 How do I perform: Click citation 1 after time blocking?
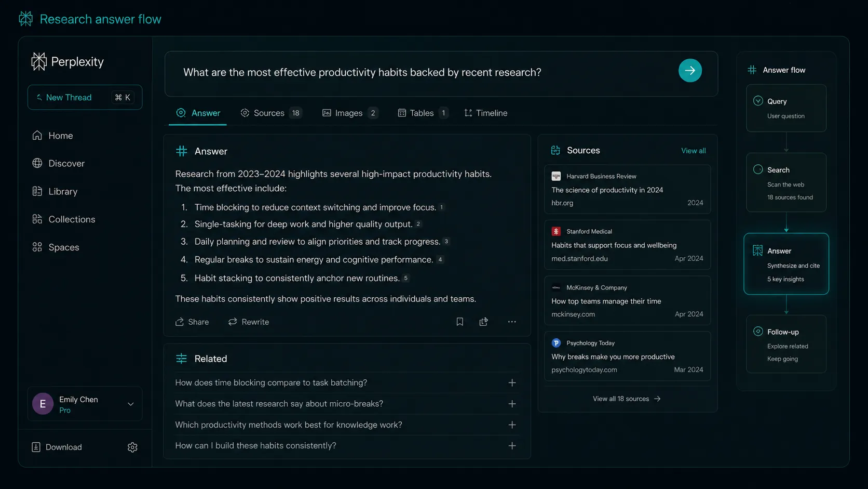click(441, 207)
